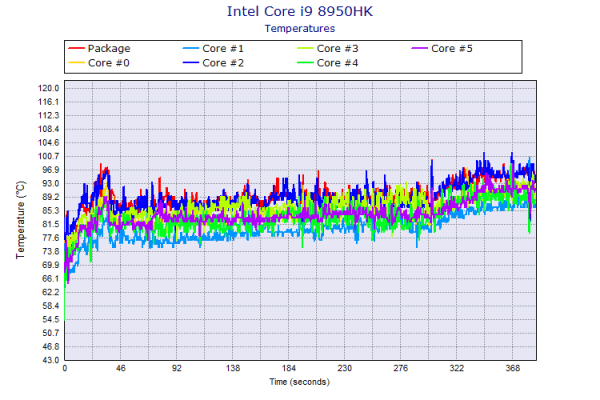
Task: Click the orange Core #0 legend line
Action: coord(76,62)
